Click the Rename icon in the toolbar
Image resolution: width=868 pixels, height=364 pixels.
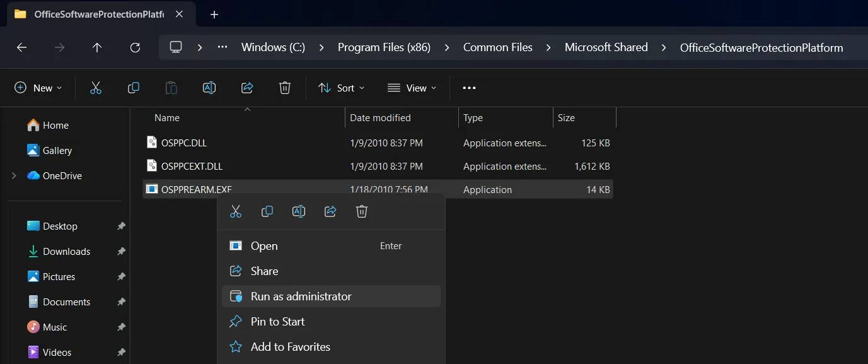click(209, 88)
